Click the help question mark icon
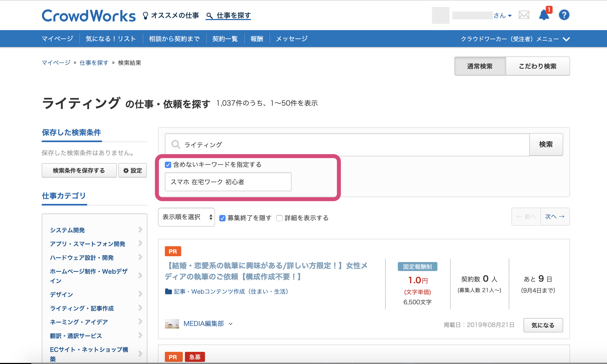The width and height of the screenshot is (607, 364). tap(564, 15)
